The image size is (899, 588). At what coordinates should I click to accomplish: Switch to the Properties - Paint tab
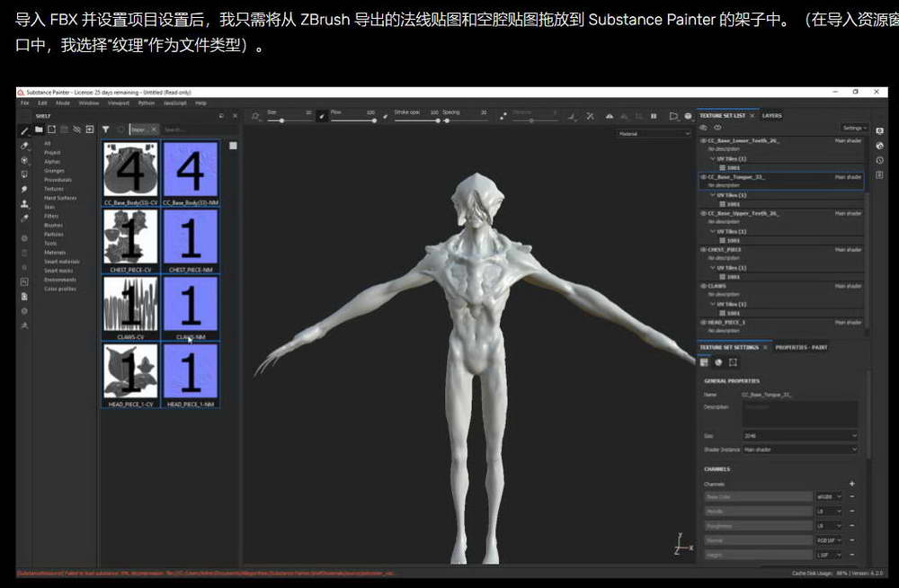[x=801, y=348]
